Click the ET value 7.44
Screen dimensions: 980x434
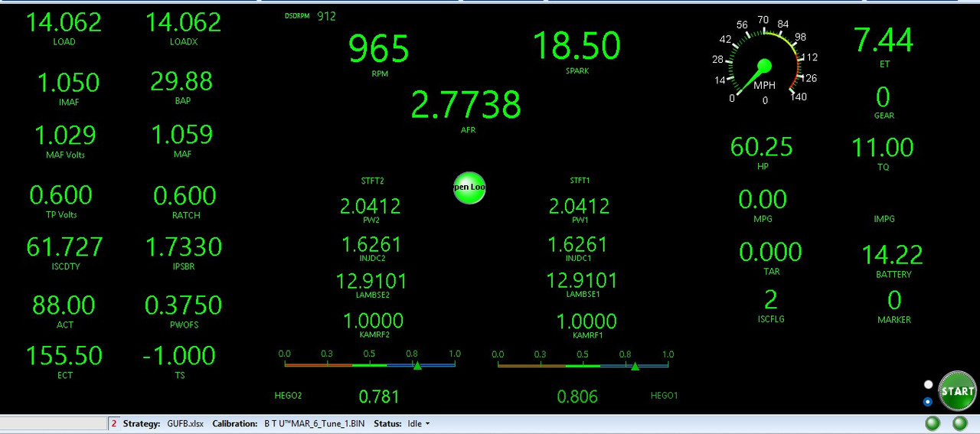coord(884,40)
